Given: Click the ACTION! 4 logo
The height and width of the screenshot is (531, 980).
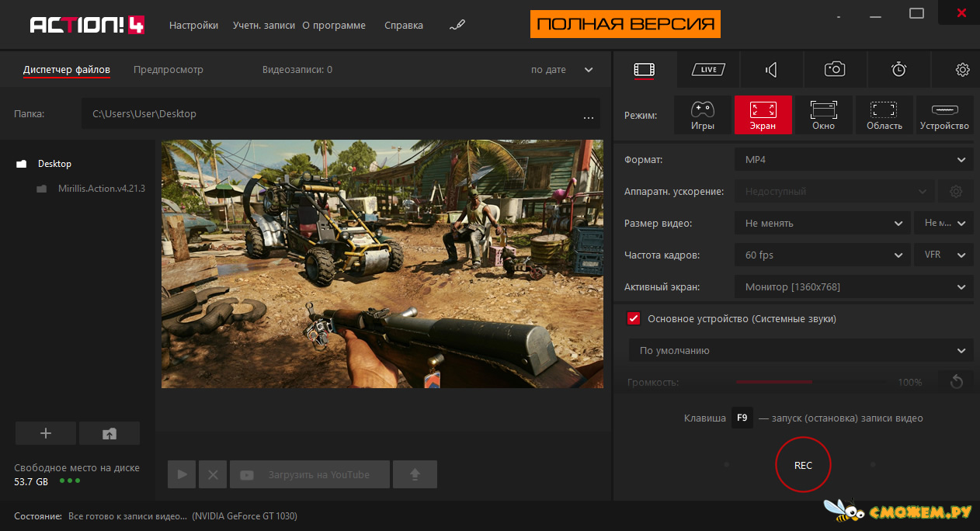Looking at the screenshot, I should click(86, 26).
